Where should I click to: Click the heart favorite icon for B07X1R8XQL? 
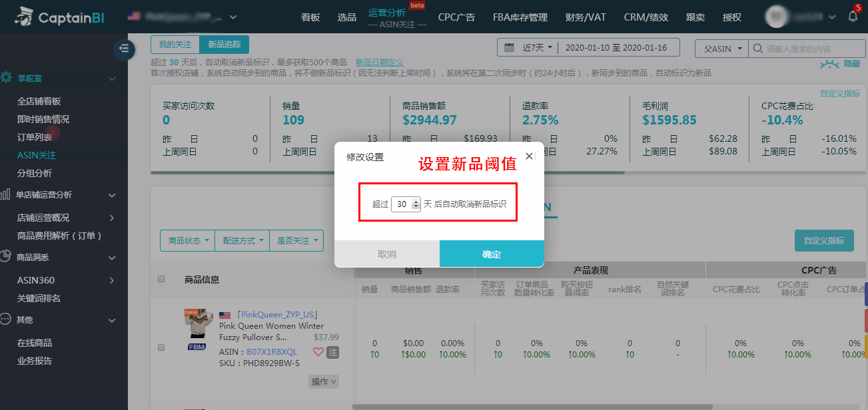[318, 352]
